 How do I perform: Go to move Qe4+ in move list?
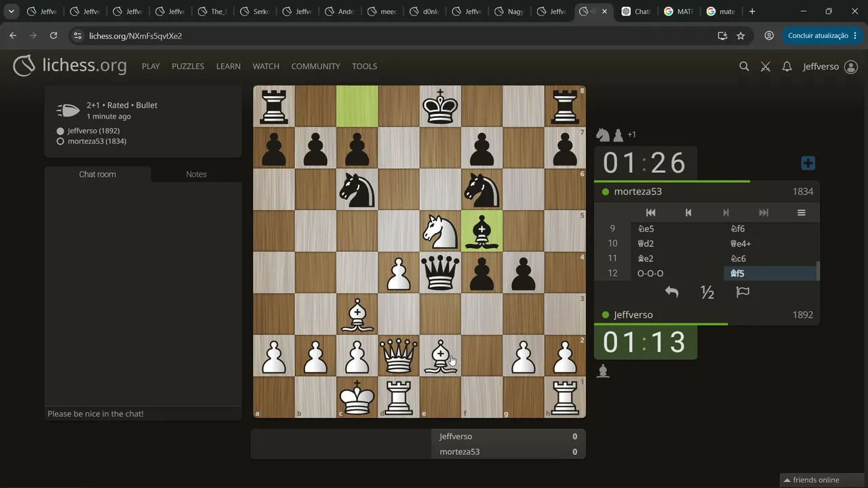pyautogui.click(x=771, y=243)
